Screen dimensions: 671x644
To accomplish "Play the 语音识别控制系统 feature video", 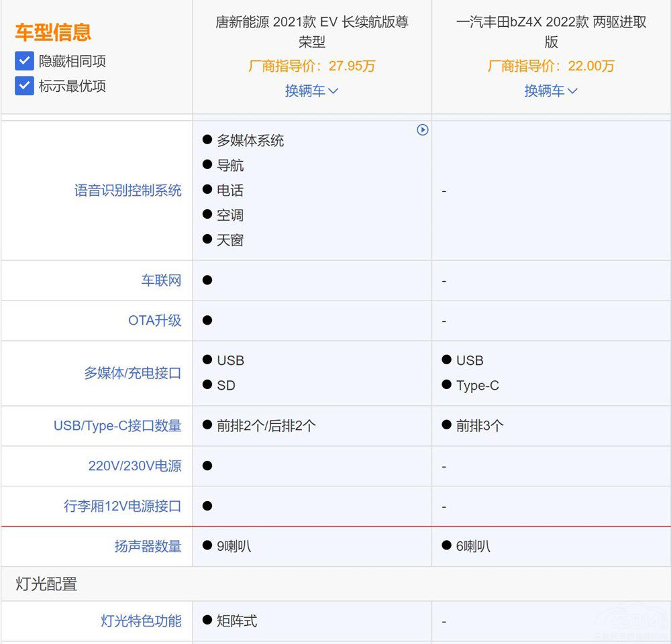I will click(x=423, y=131).
